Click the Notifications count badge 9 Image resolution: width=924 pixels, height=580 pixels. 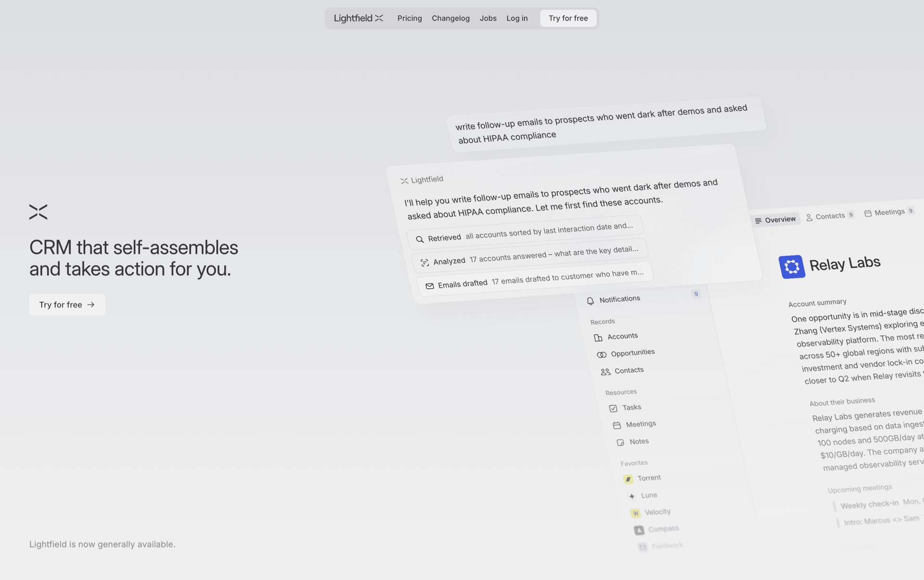point(696,294)
